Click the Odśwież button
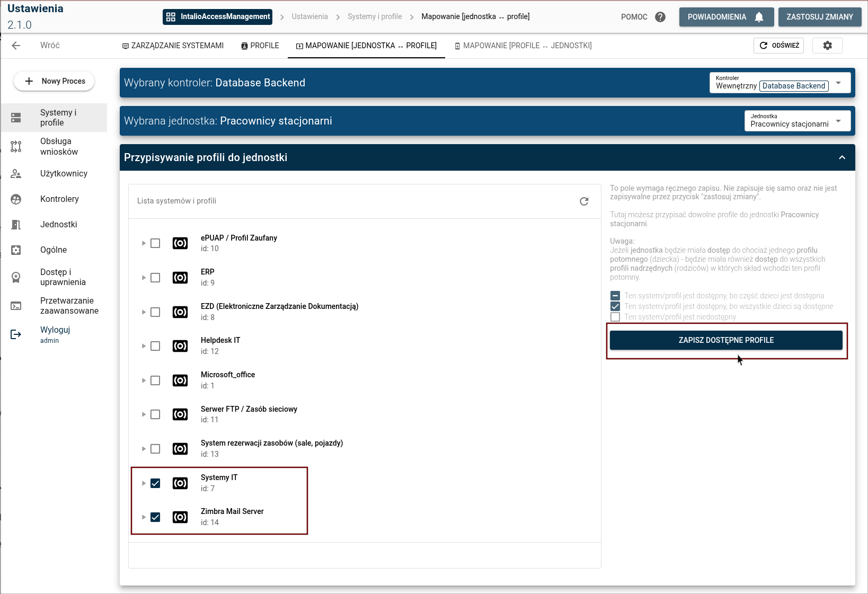The height and width of the screenshot is (594, 868). (x=778, y=46)
